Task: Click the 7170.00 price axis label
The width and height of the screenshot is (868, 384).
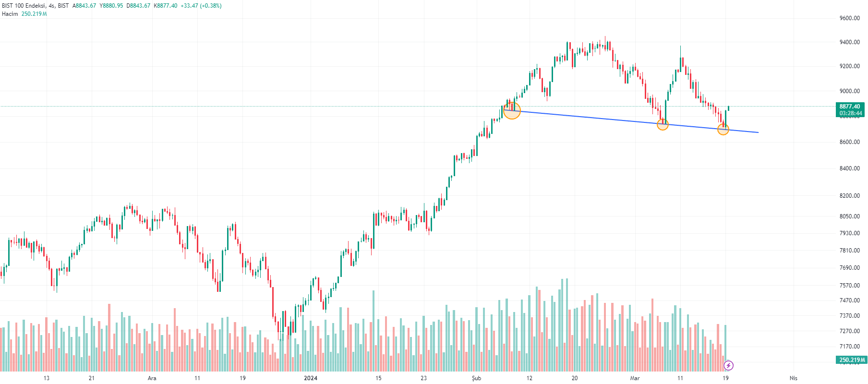Action: 849,347
